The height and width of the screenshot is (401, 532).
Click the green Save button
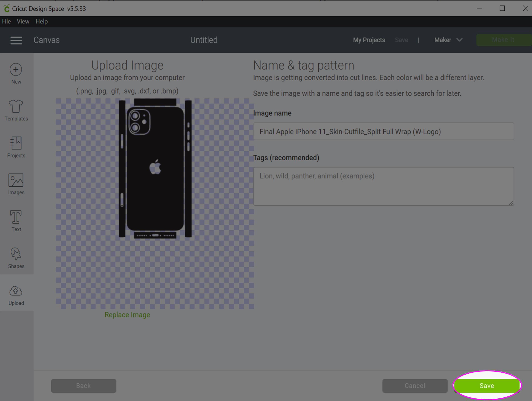click(x=487, y=386)
